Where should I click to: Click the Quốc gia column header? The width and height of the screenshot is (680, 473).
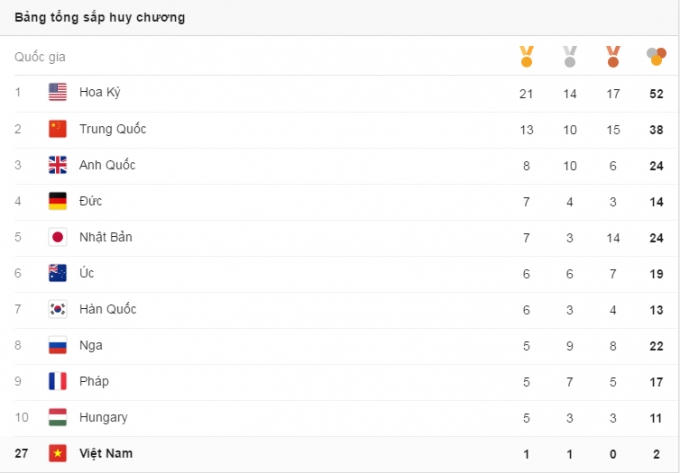[x=40, y=57]
